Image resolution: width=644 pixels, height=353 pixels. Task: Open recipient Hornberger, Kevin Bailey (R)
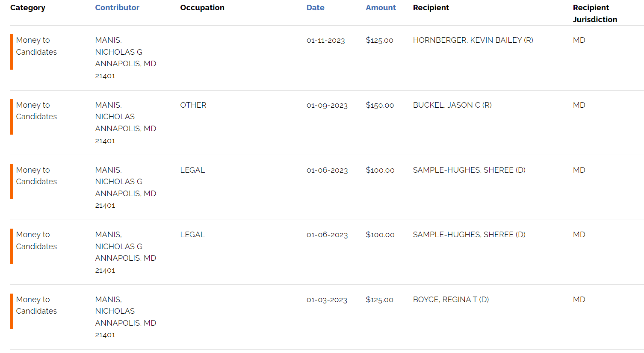click(x=473, y=40)
